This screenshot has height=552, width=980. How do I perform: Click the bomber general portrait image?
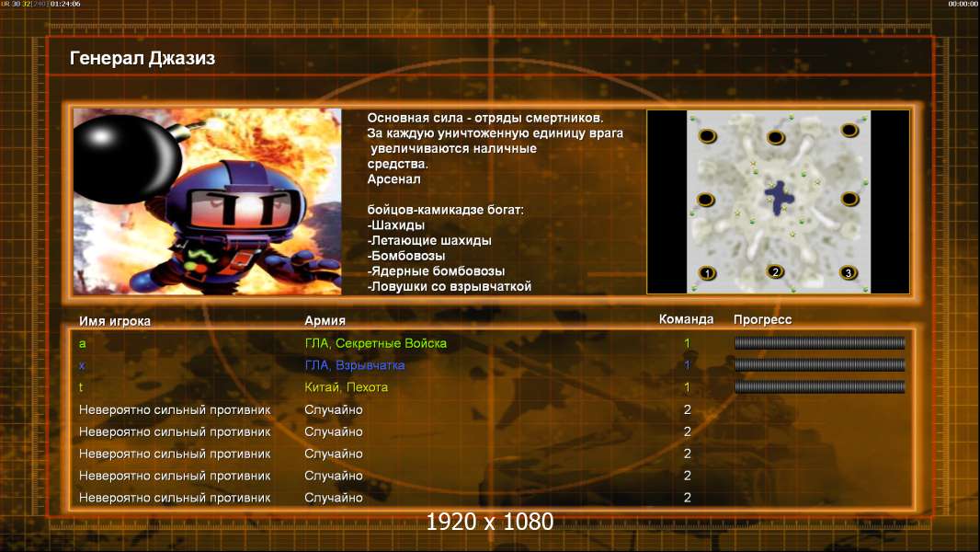pyautogui.click(x=207, y=201)
